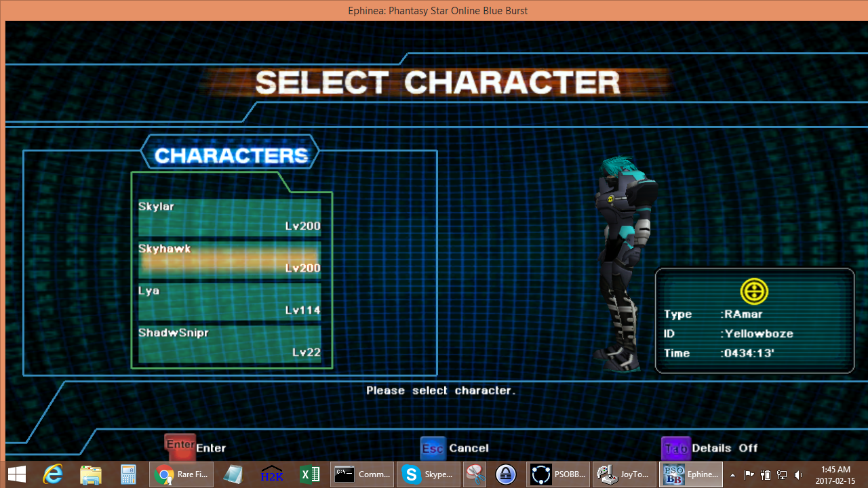Viewport: 868px width, 488px height.
Task: Launch Internet Explorer from taskbar
Action: click(54, 474)
